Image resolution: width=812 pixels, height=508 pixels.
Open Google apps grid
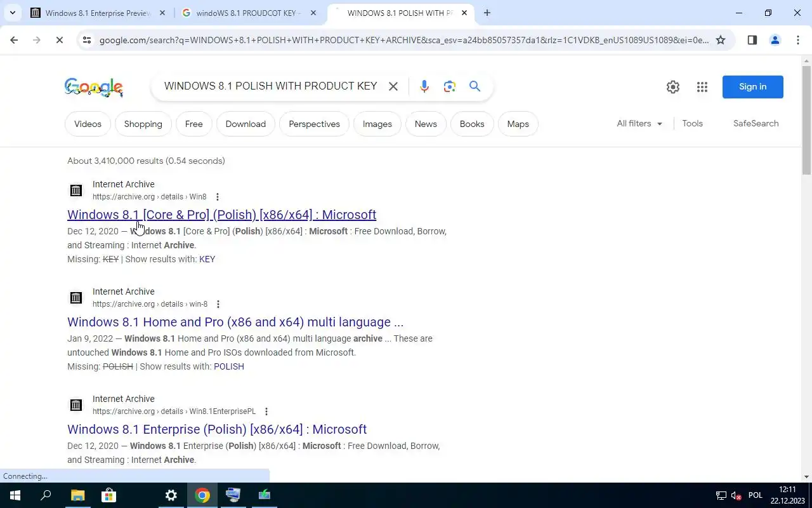(702, 87)
